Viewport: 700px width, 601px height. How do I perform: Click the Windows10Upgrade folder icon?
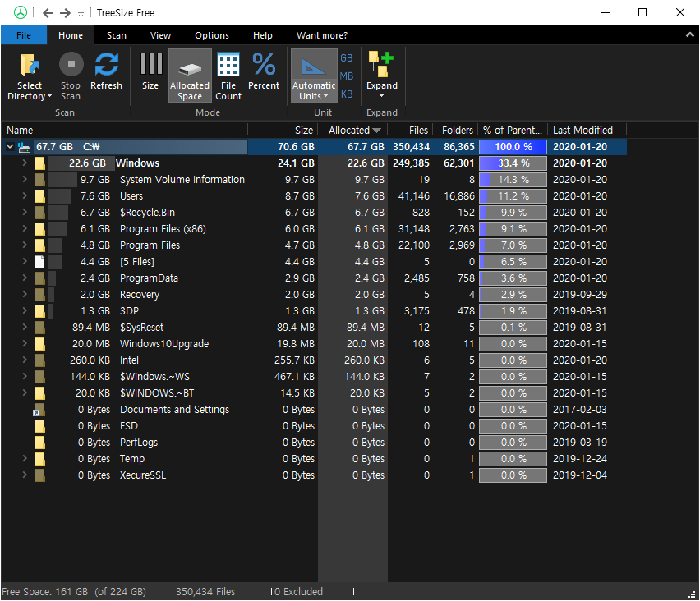coord(39,344)
